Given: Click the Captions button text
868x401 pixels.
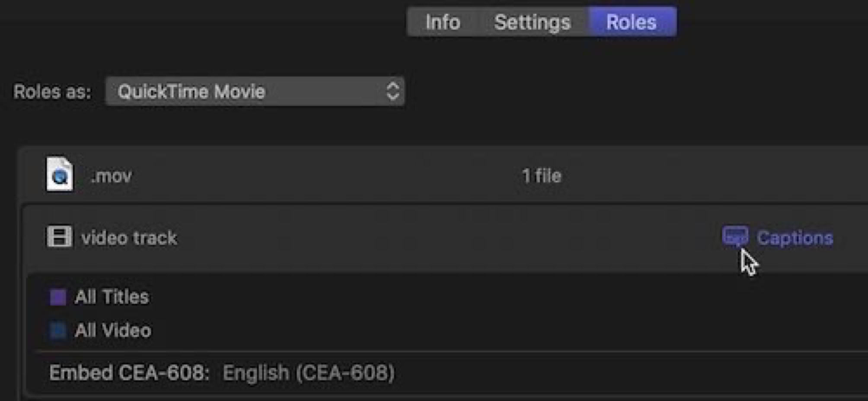Looking at the screenshot, I should click(x=795, y=238).
